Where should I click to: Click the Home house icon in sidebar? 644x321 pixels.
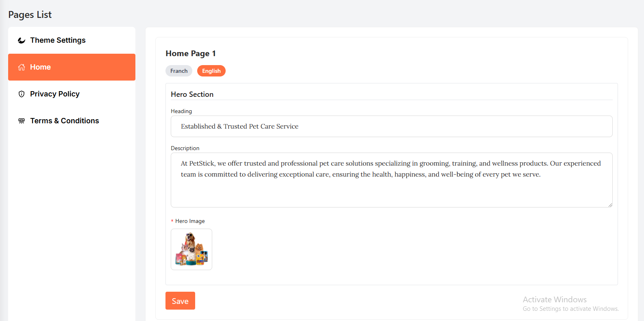[22, 67]
